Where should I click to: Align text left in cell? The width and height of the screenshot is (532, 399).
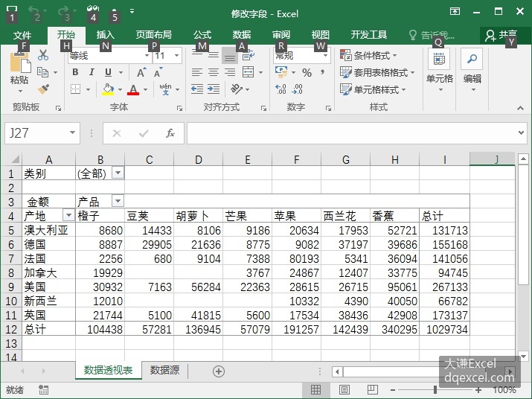pyautogui.click(x=196, y=72)
